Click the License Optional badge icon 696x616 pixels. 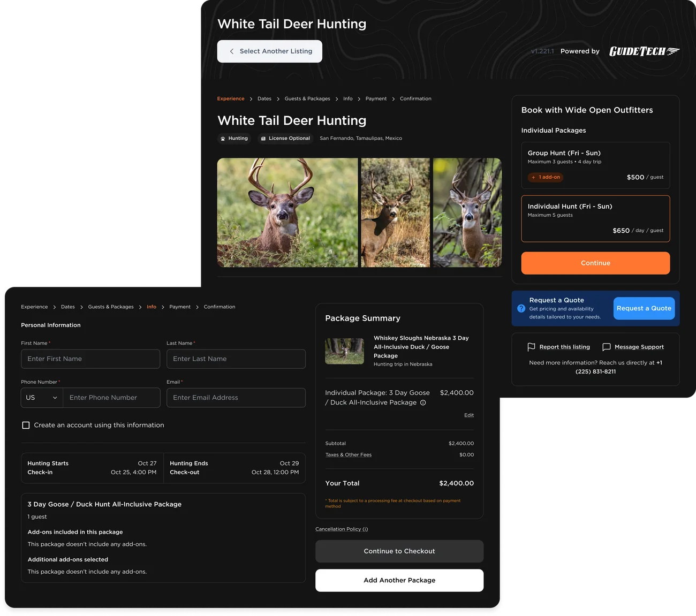tap(263, 139)
